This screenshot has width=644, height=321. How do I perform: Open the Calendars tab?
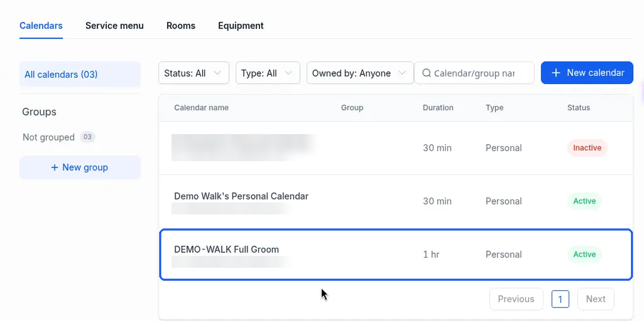41,26
